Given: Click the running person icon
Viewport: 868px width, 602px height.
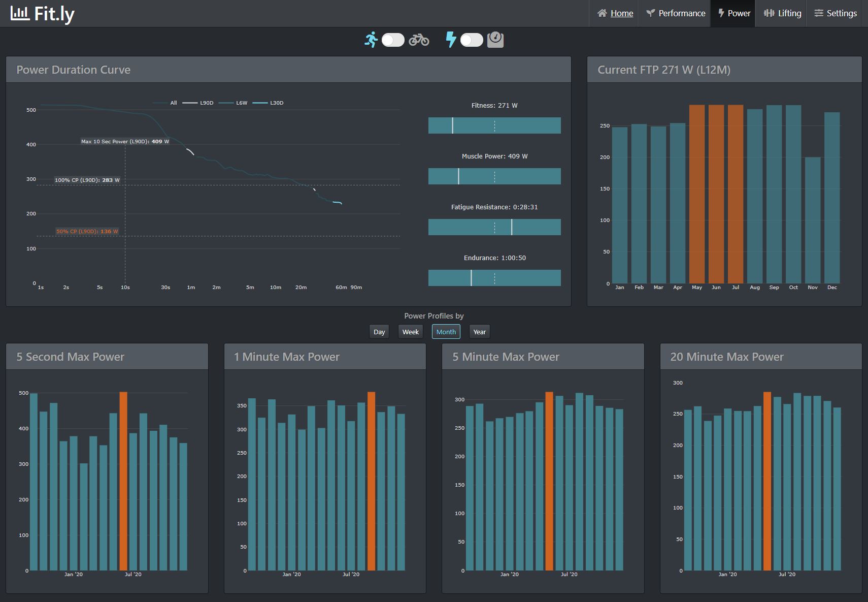Looking at the screenshot, I should point(371,40).
